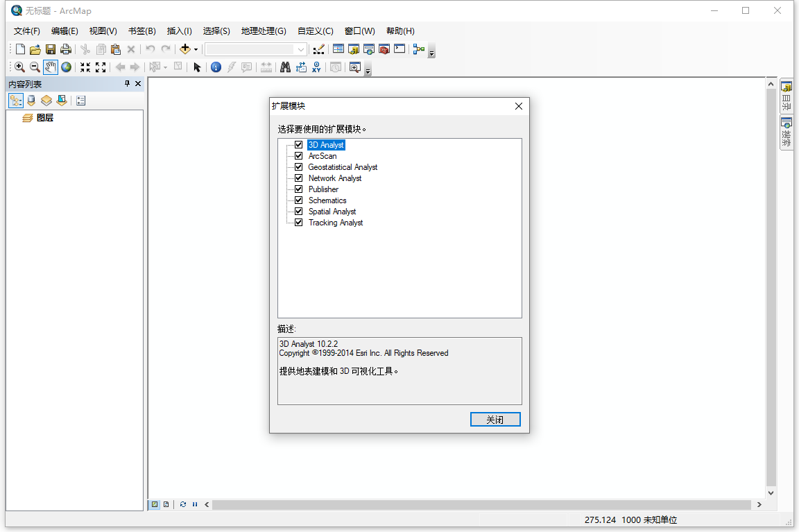This screenshot has height=532, width=799.
Task: Open the ArcToolbox icon
Action: point(384,49)
